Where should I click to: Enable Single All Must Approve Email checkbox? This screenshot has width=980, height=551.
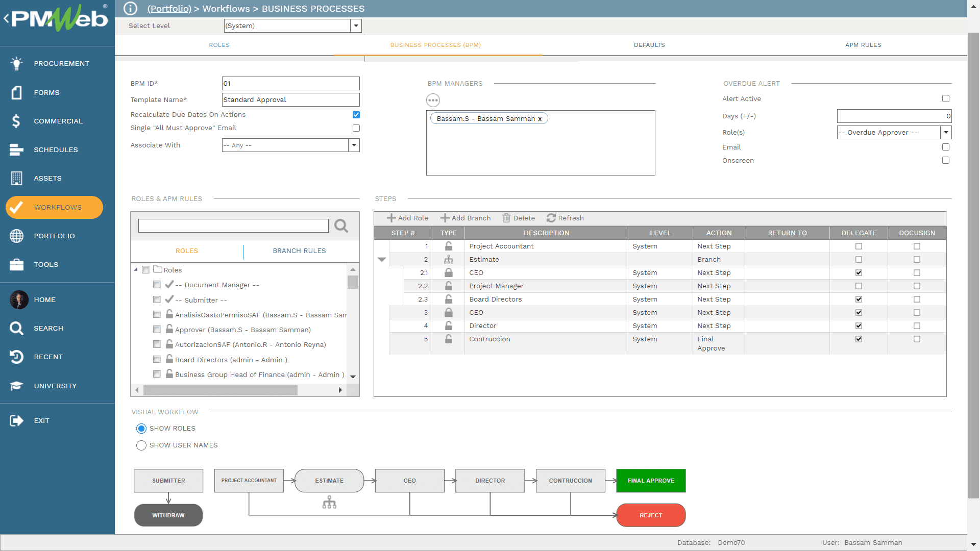[356, 128]
